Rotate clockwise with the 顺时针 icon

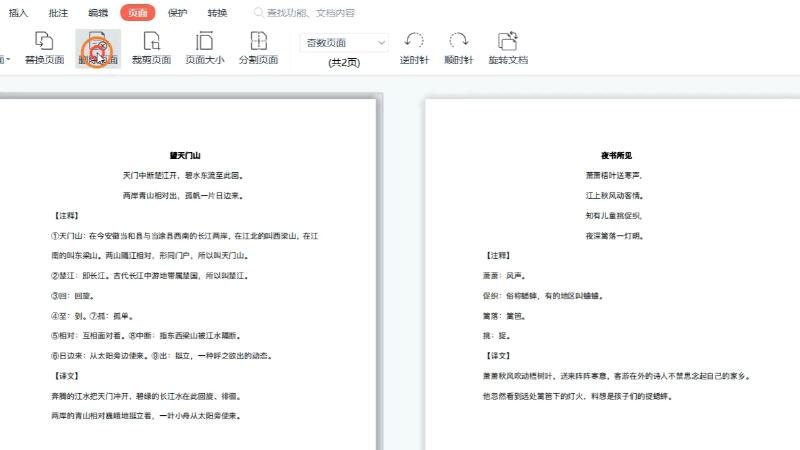coord(459,42)
